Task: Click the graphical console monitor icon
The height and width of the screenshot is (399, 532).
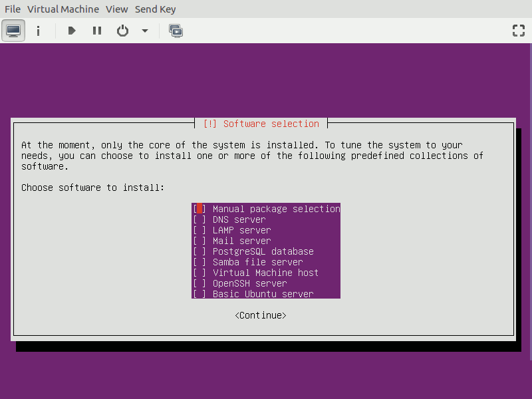Action: tap(14, 31)
